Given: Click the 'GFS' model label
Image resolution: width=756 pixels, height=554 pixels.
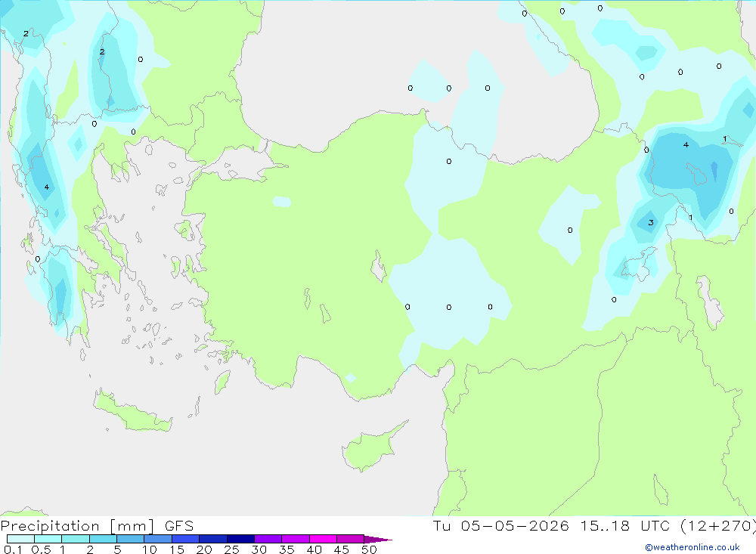Looking at the screenshot, I should tap(179, 526).
